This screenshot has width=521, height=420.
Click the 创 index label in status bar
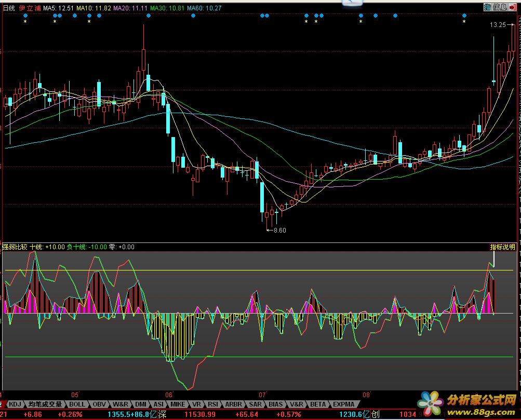(375, 414)
